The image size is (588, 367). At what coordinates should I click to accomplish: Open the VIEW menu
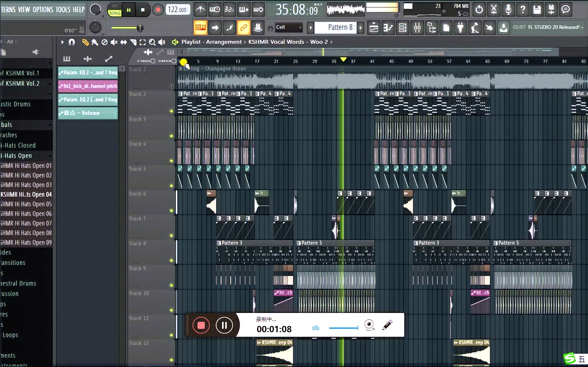pos(24,10)
